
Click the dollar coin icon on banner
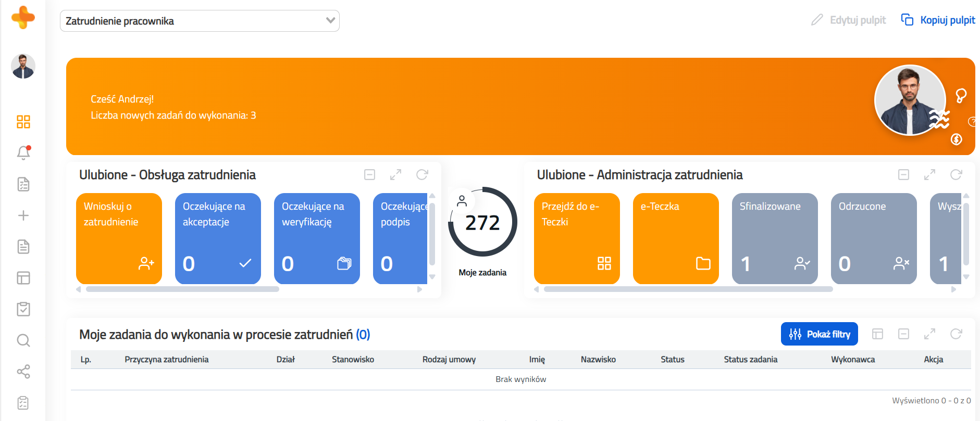957,139
